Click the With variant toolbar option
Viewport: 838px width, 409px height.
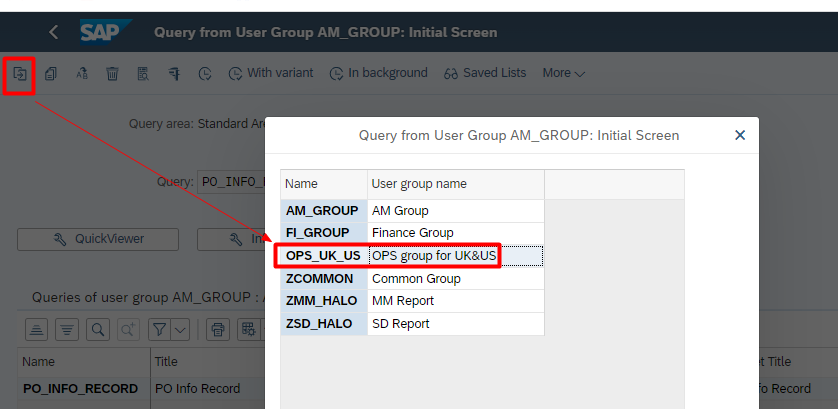click(x=270, y=73)
